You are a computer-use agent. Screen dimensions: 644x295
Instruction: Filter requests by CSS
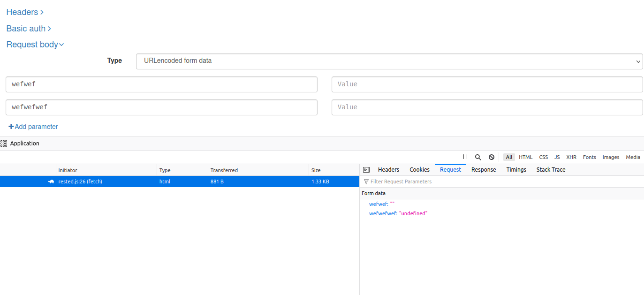tap(543, 157)
